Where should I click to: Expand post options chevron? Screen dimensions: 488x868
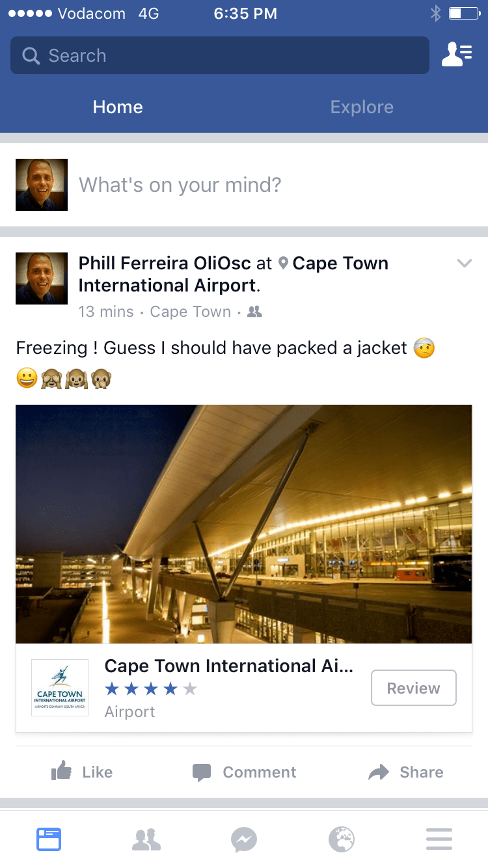point(464,264)
